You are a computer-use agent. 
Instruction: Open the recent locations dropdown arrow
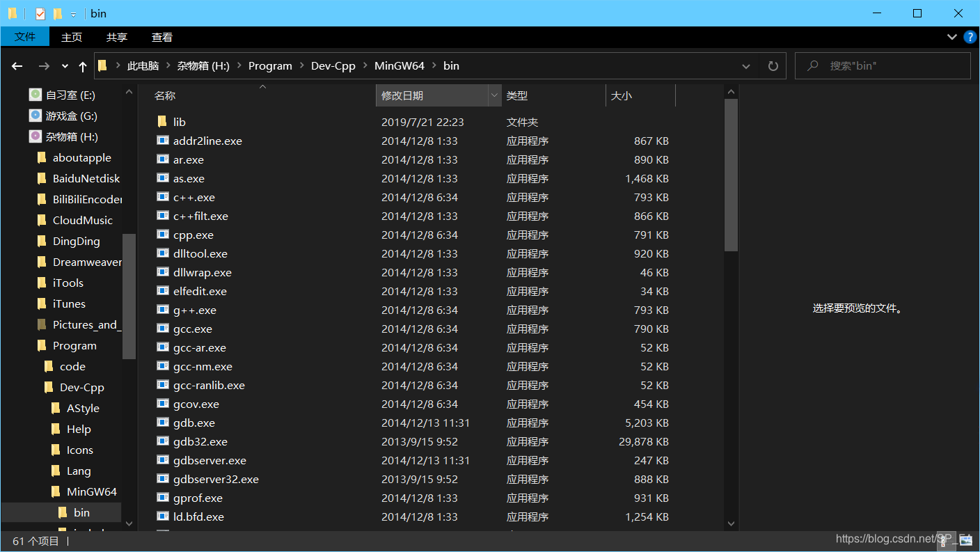65,66
